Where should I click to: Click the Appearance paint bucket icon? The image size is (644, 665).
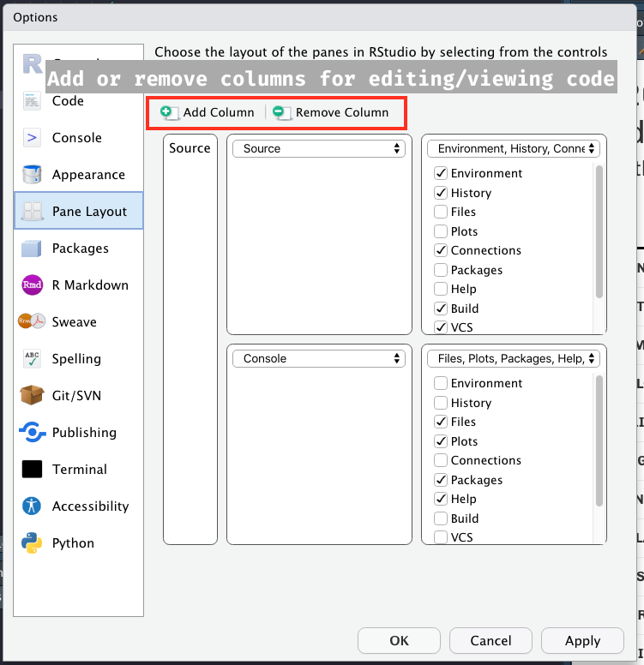click(32, 174)
